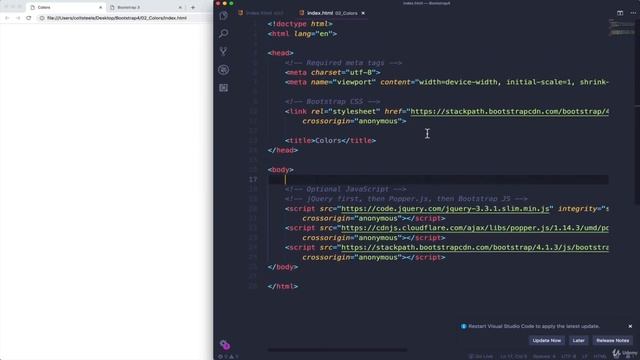Click the site info icon in address bar
The width and height of the screenshot is (640, 360).
42,18
